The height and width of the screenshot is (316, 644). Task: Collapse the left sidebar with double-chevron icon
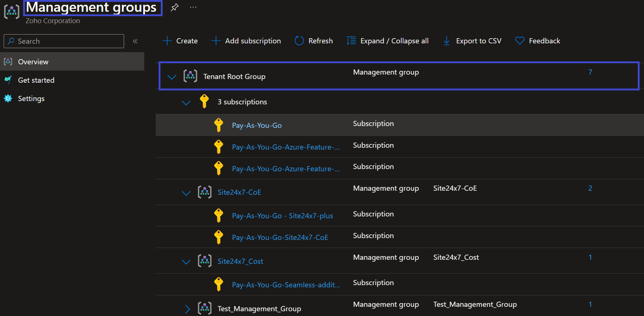pos(135,41)
